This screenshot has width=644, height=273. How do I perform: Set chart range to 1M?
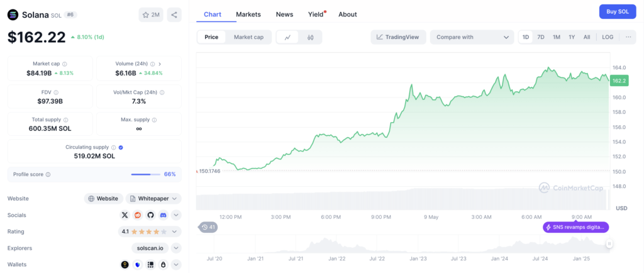coord(557,37)
